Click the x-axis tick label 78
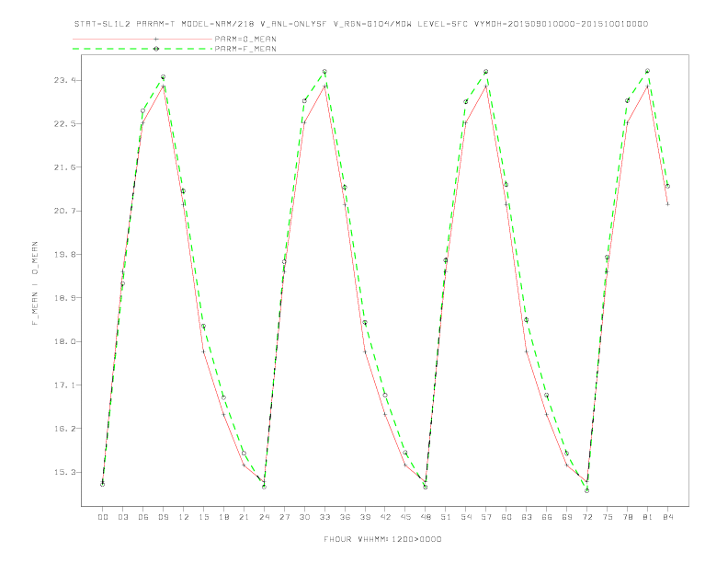Screen dimensions: 728x563 (x=627, y=517)
